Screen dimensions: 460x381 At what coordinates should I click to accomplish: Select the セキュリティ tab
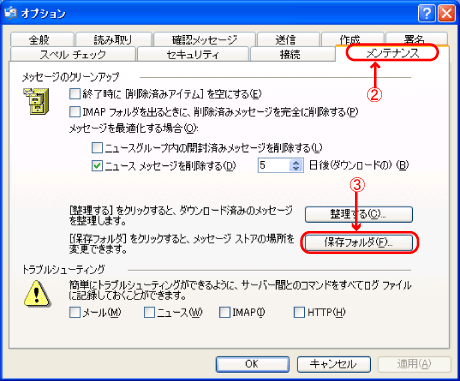pyautogui.click(x=193, y=54)
